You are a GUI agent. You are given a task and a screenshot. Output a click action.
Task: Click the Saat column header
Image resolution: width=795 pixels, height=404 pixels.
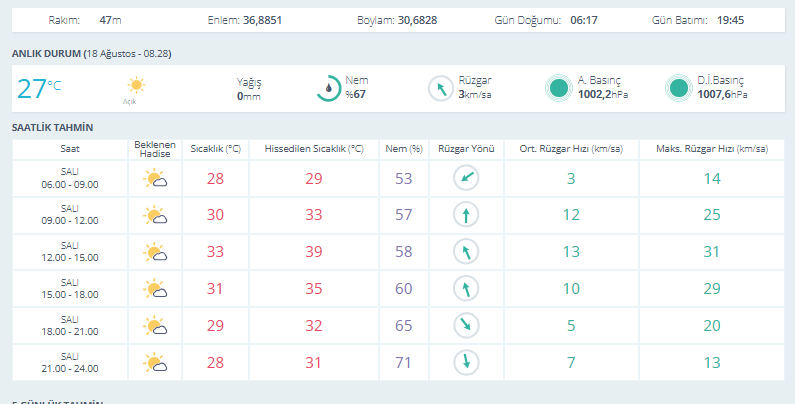click(70, 149)
